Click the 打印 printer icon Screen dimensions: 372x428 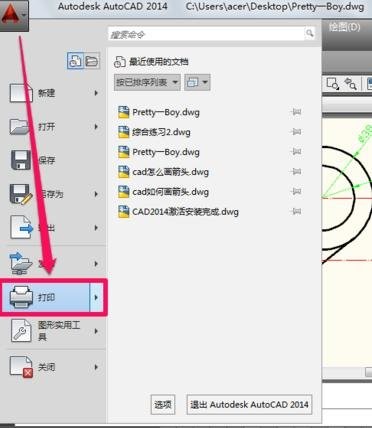point(21,297)
